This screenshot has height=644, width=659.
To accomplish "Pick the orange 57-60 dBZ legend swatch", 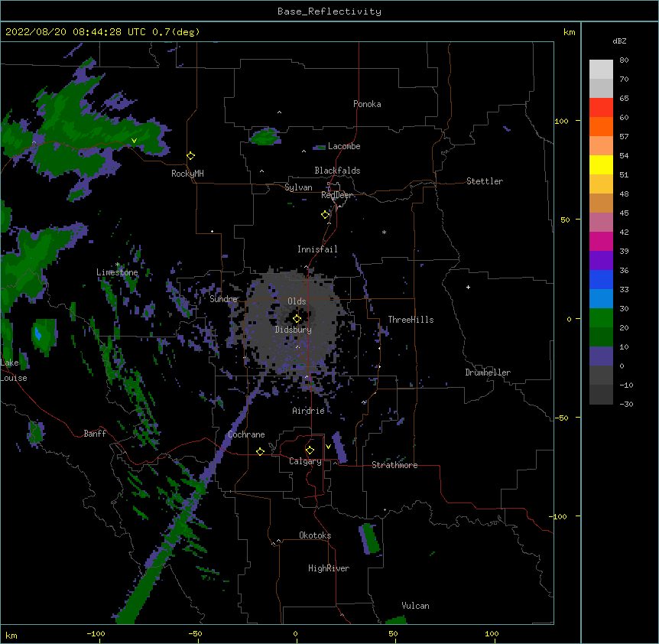I will tap(601, 126).
